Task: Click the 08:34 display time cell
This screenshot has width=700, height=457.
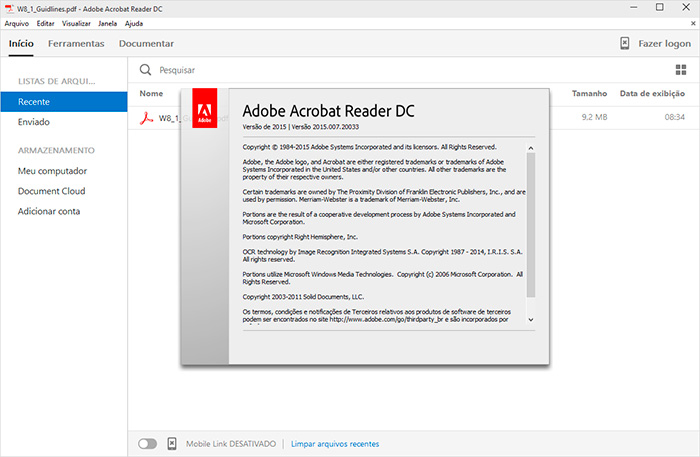Action: 675,117
